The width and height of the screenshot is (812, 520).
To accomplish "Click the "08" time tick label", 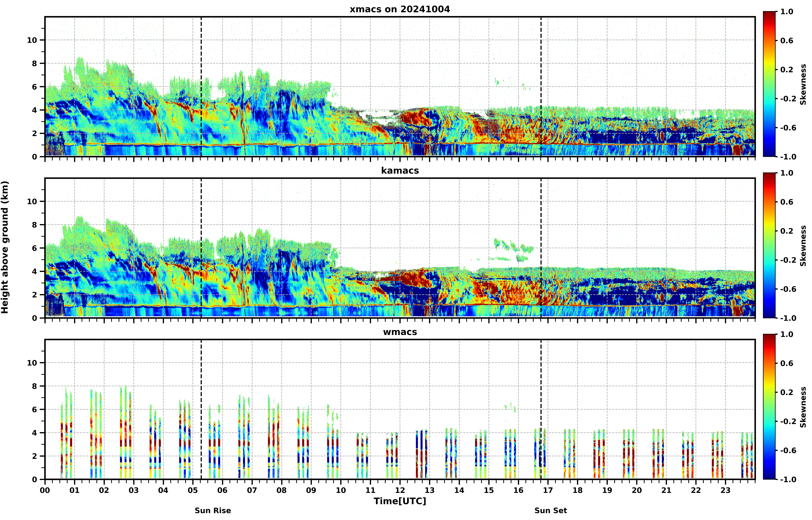I will point(282,490).
